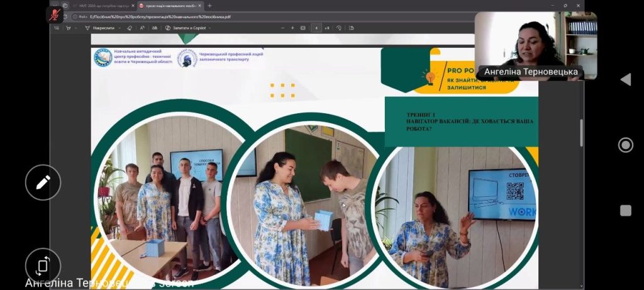The height and width of the screenshot is (290, 644).
Task: Tap the rotate screen button
Action: point(43,265)
